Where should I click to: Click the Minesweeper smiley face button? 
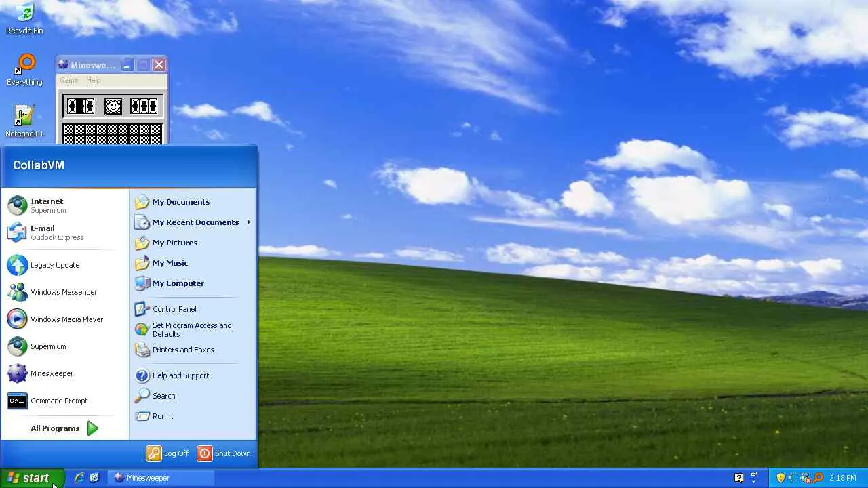point(113,106)
